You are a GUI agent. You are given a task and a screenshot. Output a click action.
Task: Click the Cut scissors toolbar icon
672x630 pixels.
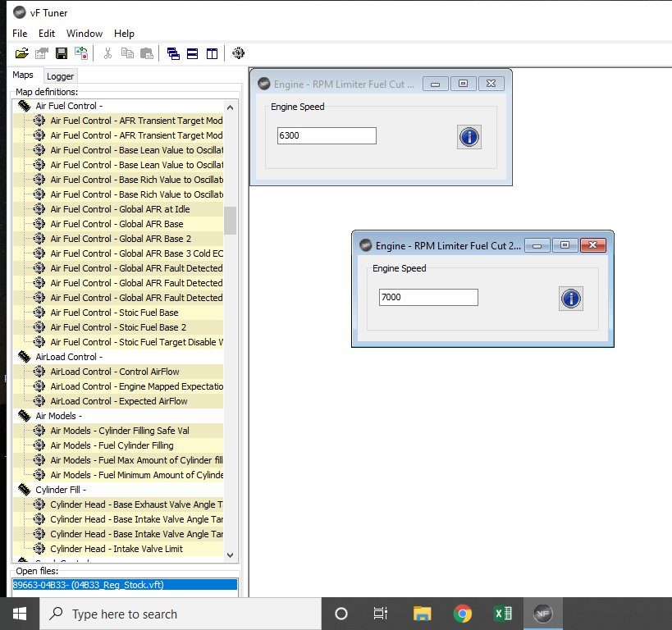pyautogui.click(x=107, y=53)
